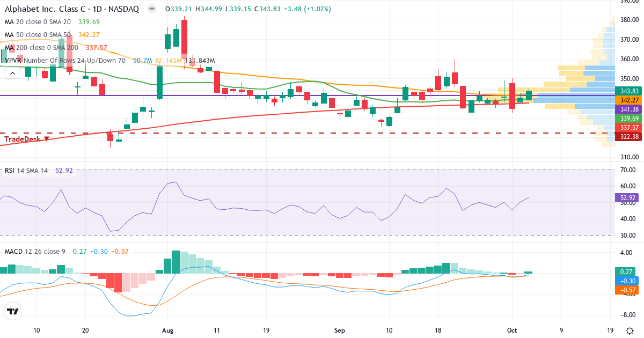Click the 343.83 last price axis label
The image size is (644, 338).
pyautogui.click(x=628, y=91)
